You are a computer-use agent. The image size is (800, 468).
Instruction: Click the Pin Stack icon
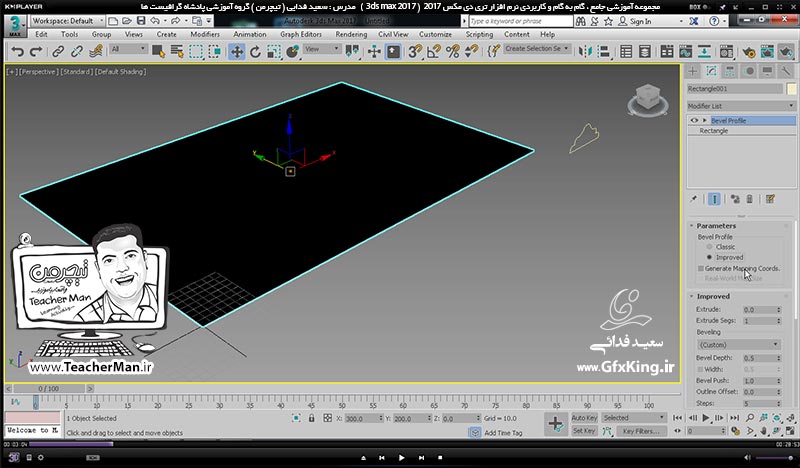pyautogui.click(x=693, y=199)
